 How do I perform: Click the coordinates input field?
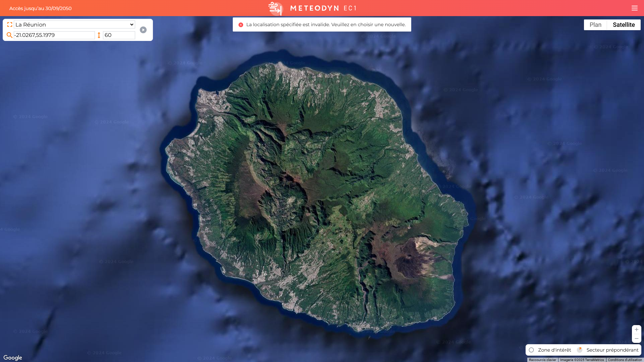(x=54, y=35)
